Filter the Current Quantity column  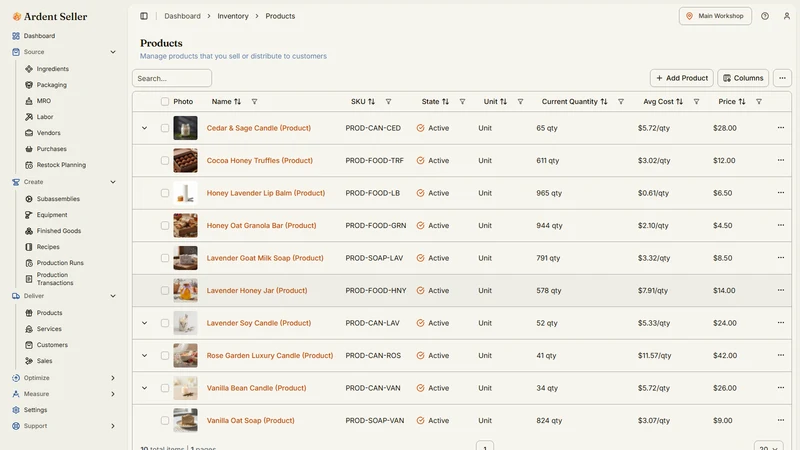(x=621, y=102)
